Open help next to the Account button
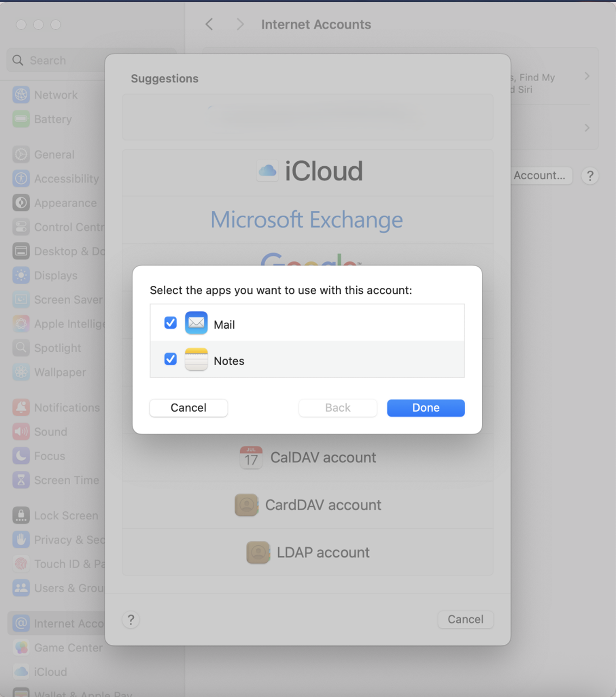Viewport: 616px width, 697px height. click(x=590, y=175)
